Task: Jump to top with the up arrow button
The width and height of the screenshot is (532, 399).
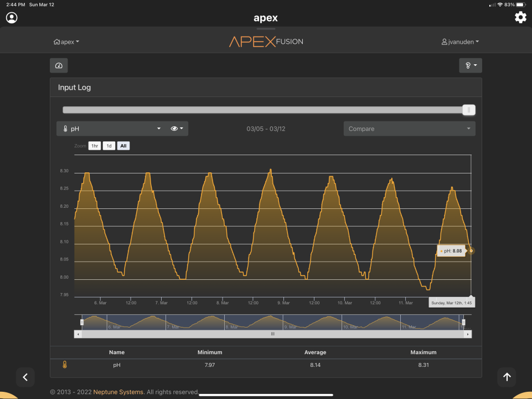Action: [x=507, y=377]
